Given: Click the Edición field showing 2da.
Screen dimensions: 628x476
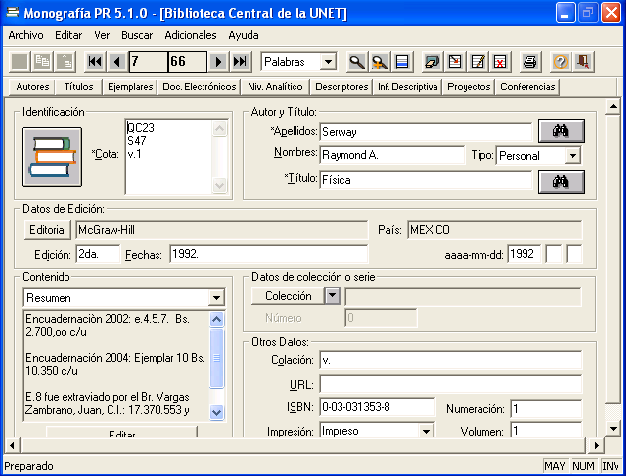Looking at the screenshot, I should [x=98, y=254].
